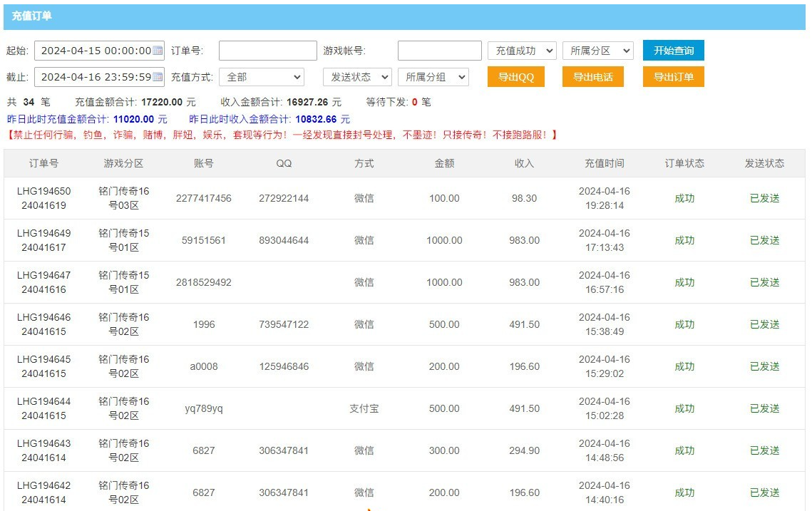Open the 充值方式 全部 dropdown

pos(261,77)
